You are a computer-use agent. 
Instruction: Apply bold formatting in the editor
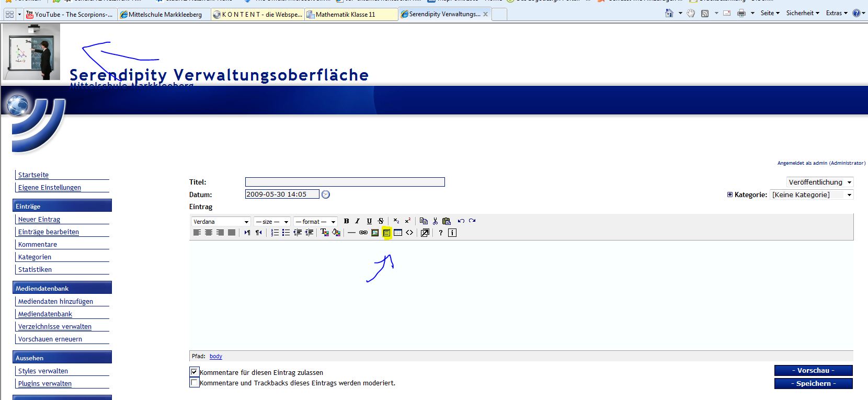[346, 221]
